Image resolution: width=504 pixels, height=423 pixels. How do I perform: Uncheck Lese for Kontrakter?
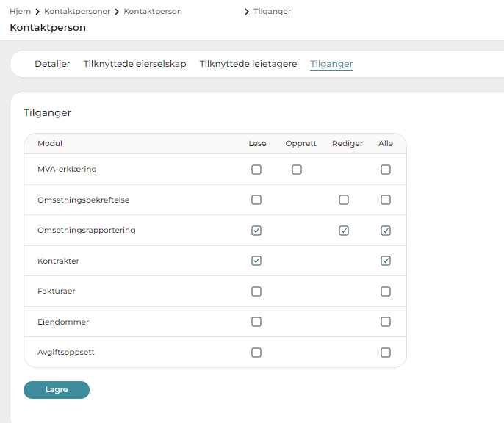(x=256, y=261)
